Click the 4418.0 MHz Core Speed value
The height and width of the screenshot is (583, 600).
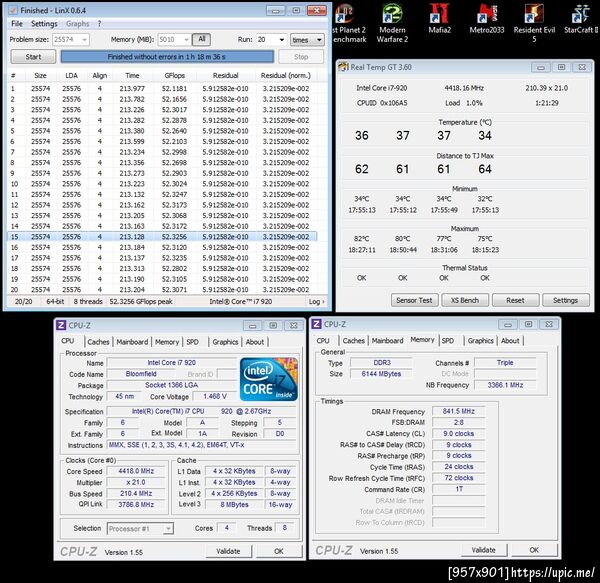pyautogui.click(x=136, y=471)
